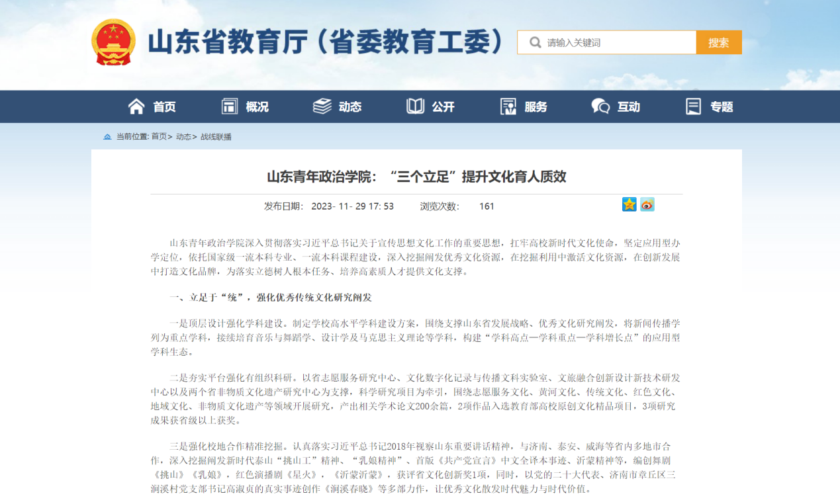
Task: Click the stacked layers icon beside 动态
Action: coord(322,106)
